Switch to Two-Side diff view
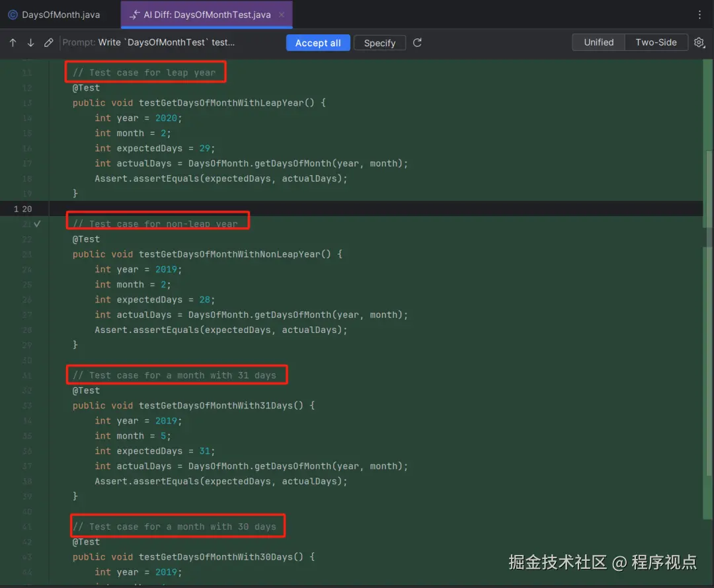 pyautogui.click(x=656, y=42)
